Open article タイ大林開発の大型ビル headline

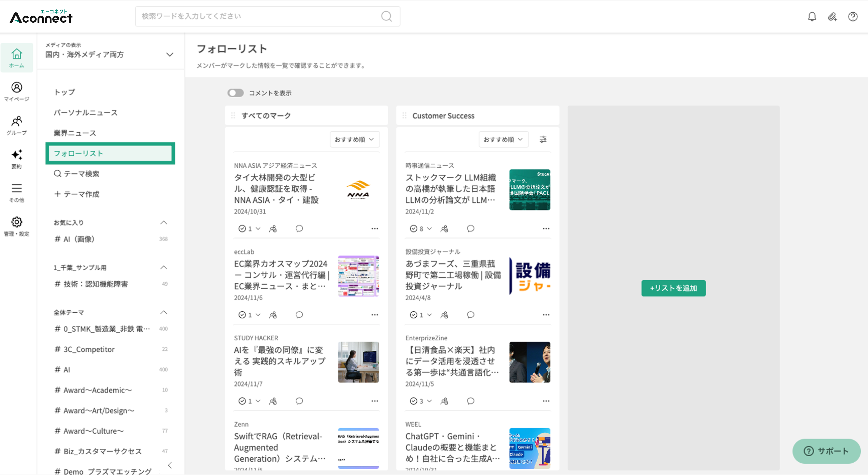(277, 189)
